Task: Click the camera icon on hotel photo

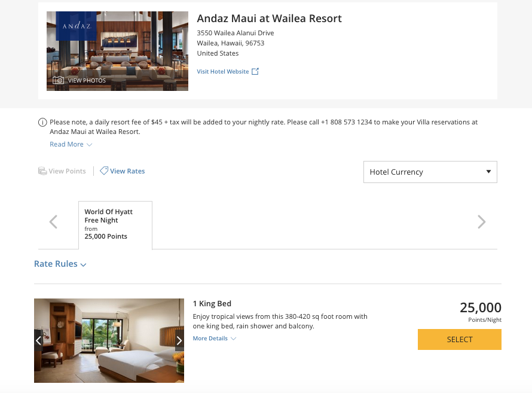Action: (58, 80)
